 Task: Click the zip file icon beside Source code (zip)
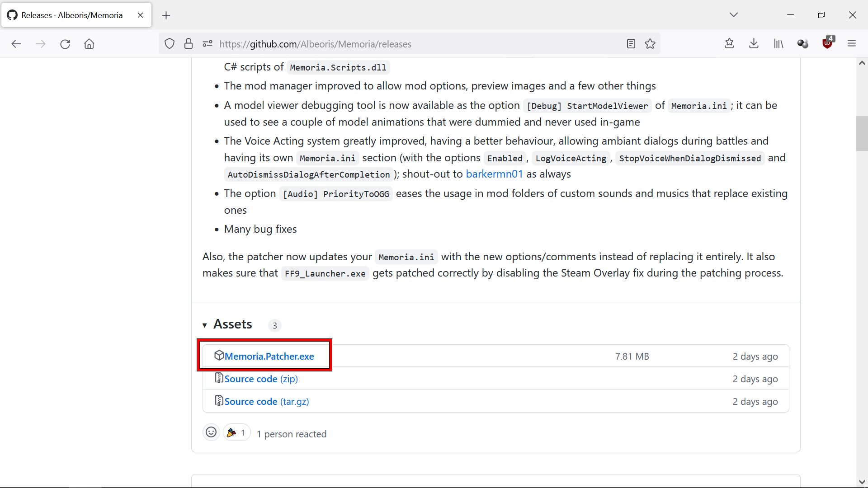coord(219,378)
